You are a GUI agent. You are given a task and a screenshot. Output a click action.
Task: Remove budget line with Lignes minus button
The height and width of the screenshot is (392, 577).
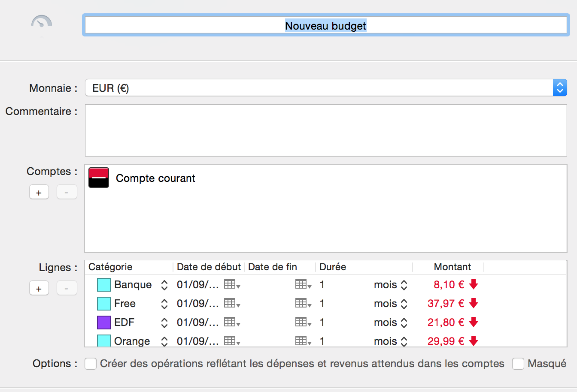pyautogui.click(x=67, y=288)
